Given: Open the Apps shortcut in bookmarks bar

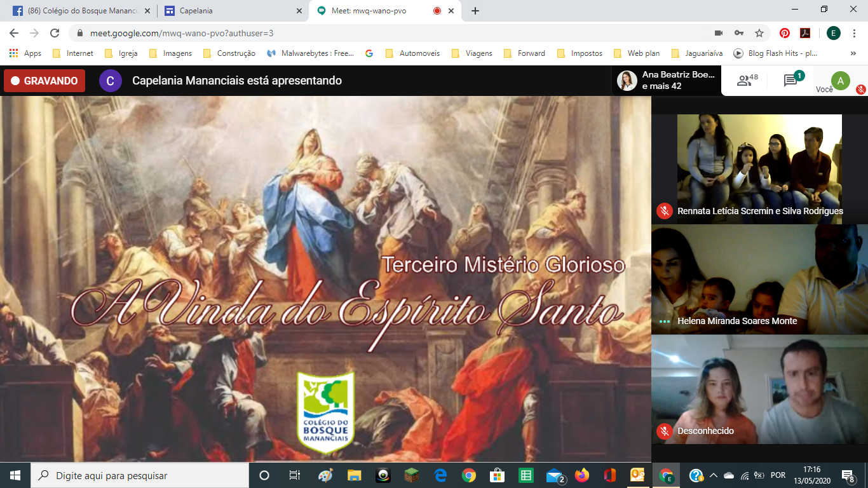Looking at the screenshot, I should coord(25,53).
